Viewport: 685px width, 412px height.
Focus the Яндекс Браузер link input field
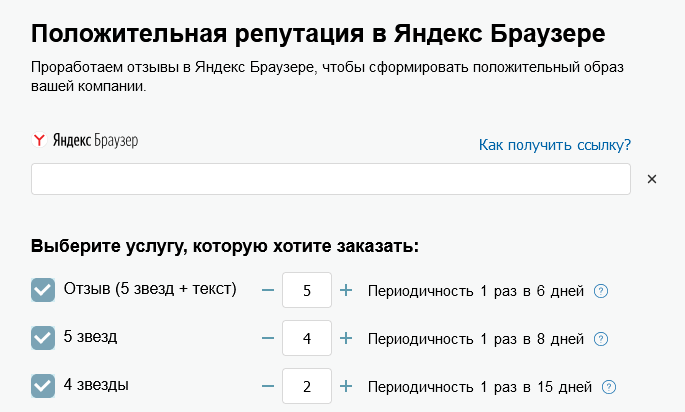(330, 179)
